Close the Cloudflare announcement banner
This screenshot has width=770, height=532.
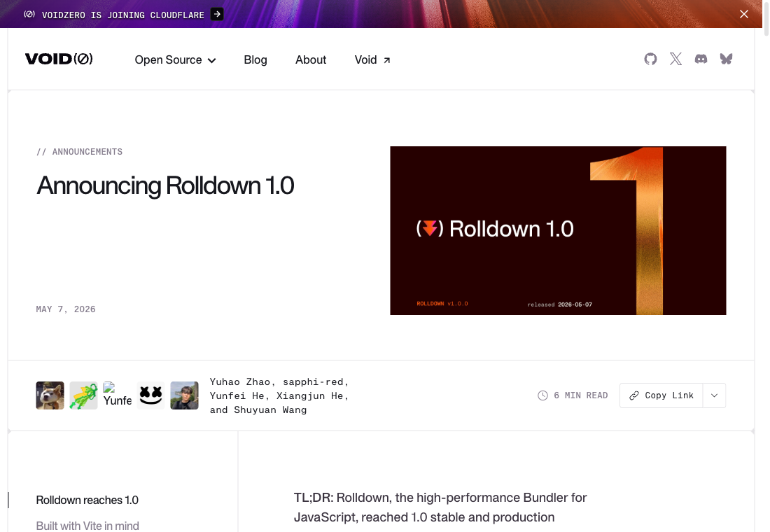(744, 14)
